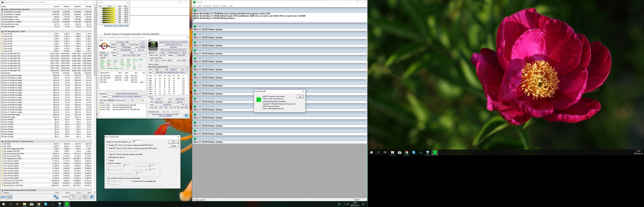Toggle the Run FFTs in-place checkbox

coord(108,170)
